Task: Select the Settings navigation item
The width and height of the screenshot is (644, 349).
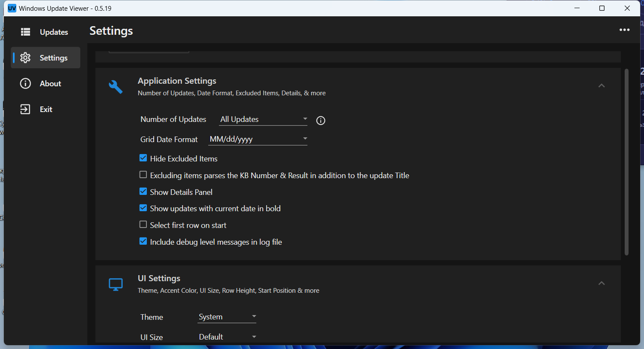Action: (46, 58)
